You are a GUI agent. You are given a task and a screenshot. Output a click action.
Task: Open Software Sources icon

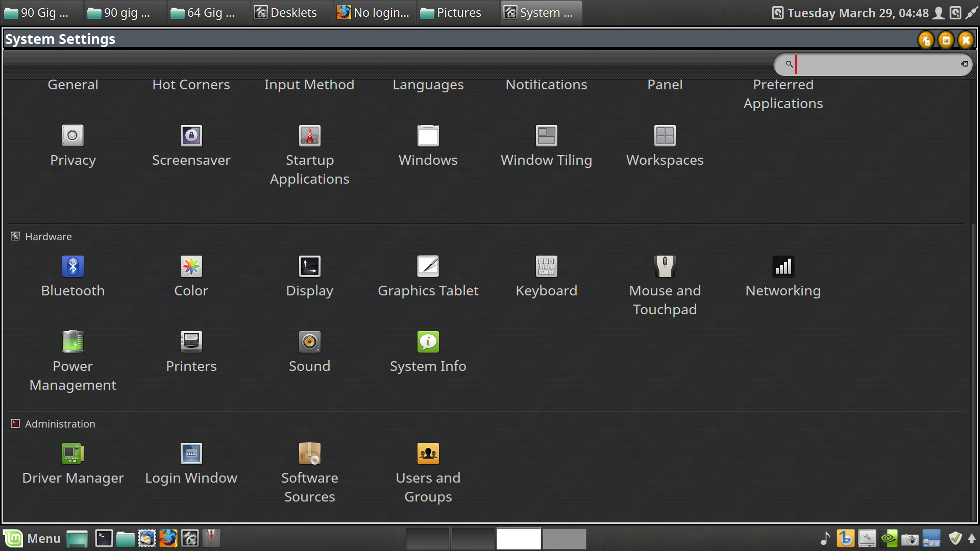click(x=310, y=454)
